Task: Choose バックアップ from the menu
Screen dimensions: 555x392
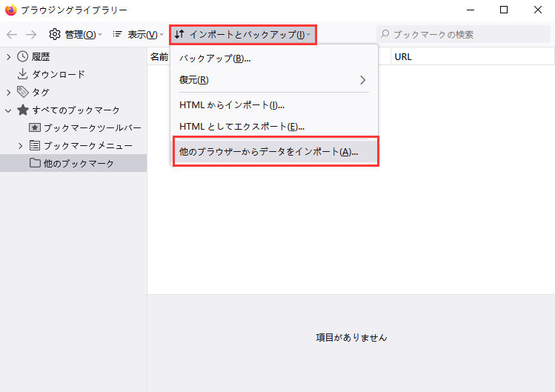Action: (x=215, y=59)
